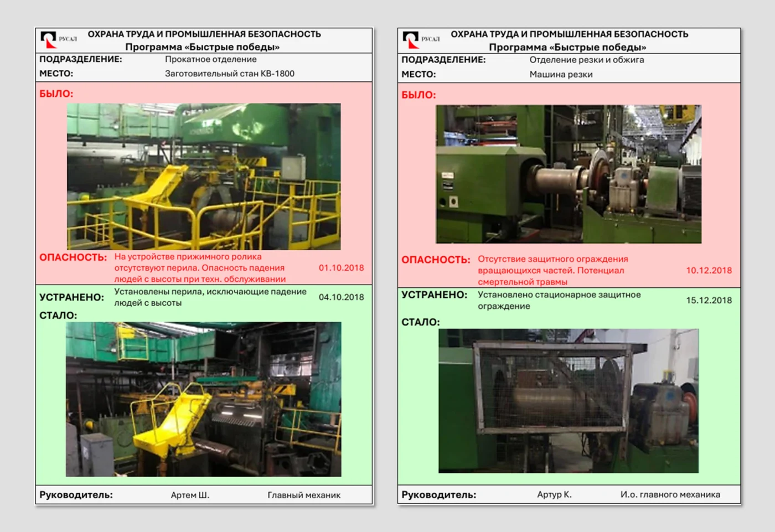775x532 pixels.
Task: Click the right card's 'Руководитель:' label
Action: coord(439,494)
